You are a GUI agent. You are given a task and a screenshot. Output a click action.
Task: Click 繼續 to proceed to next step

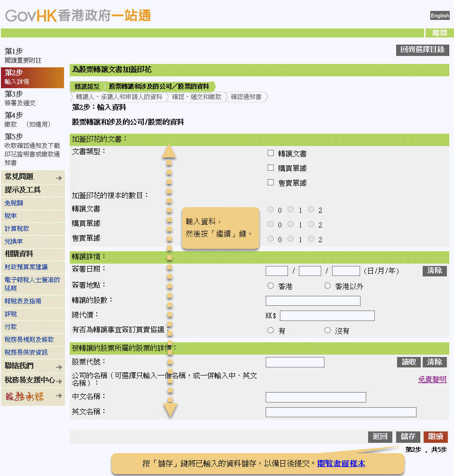click(435, 437)
